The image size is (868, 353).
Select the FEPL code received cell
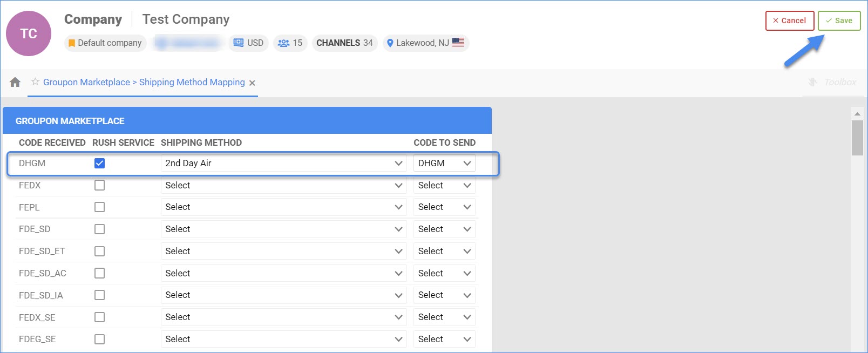pyautogui.click(x=29, y=207)
